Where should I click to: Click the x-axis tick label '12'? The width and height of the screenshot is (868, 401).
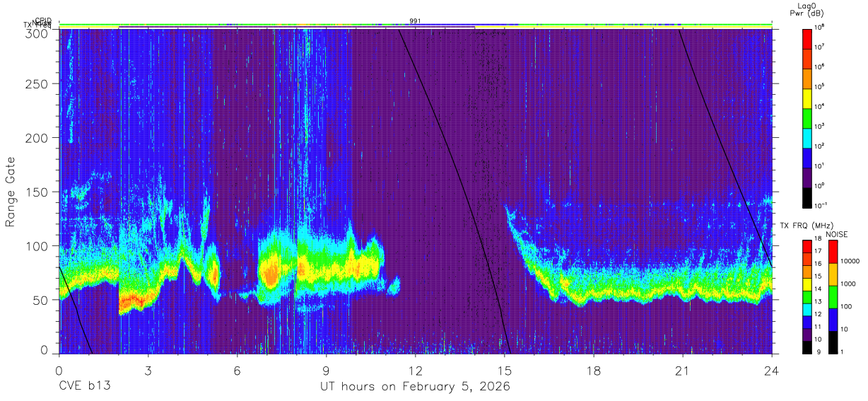(x=416, y=370)
